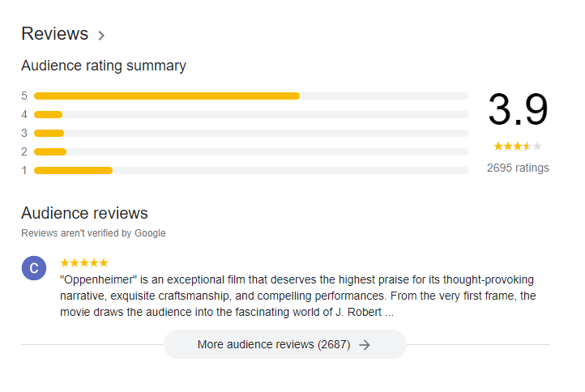This screenshot has height=392, width=585.
Task: Click the large 3.9 average rating
Action: [518, 110]
